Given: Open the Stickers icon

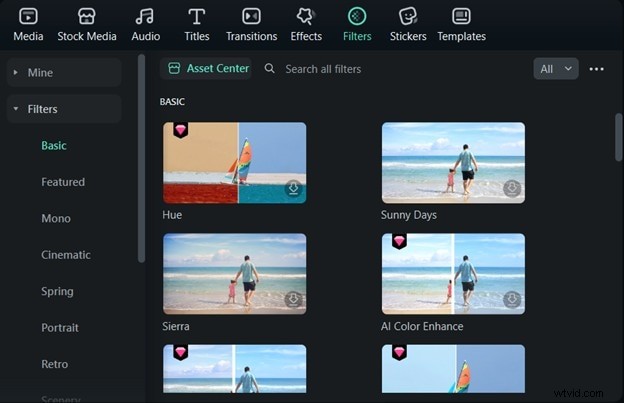Looking at the screenshot, I should tap(408, 17).
